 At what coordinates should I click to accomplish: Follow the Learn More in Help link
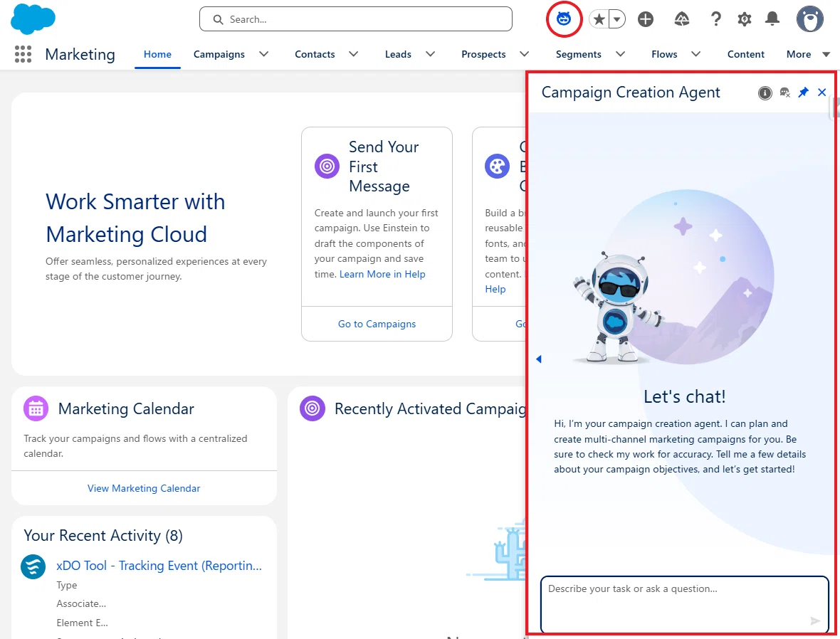coord(382,274)
